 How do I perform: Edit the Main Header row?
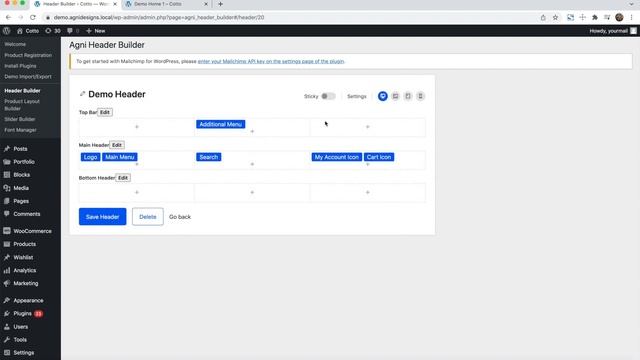tap(117, 145)
